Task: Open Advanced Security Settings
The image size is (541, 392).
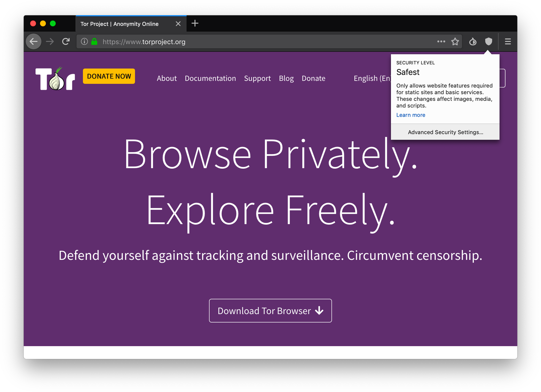Action: coord(445,132)
